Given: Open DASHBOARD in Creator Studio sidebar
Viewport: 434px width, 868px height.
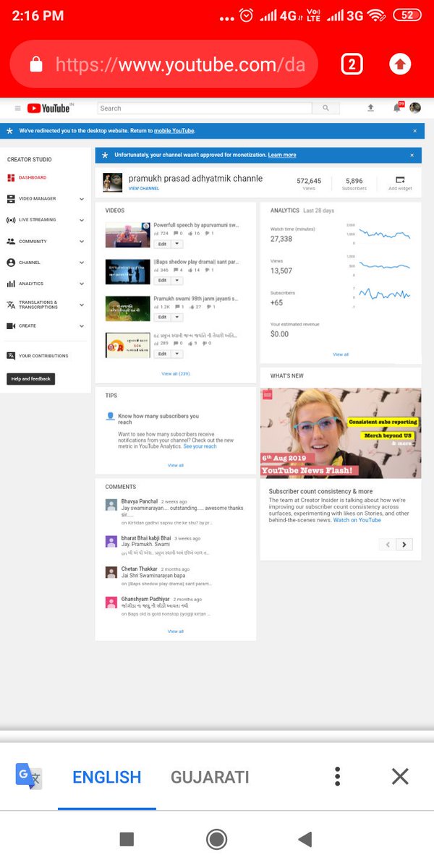Looking at the screenshot, I should click(x=33, y=177).
